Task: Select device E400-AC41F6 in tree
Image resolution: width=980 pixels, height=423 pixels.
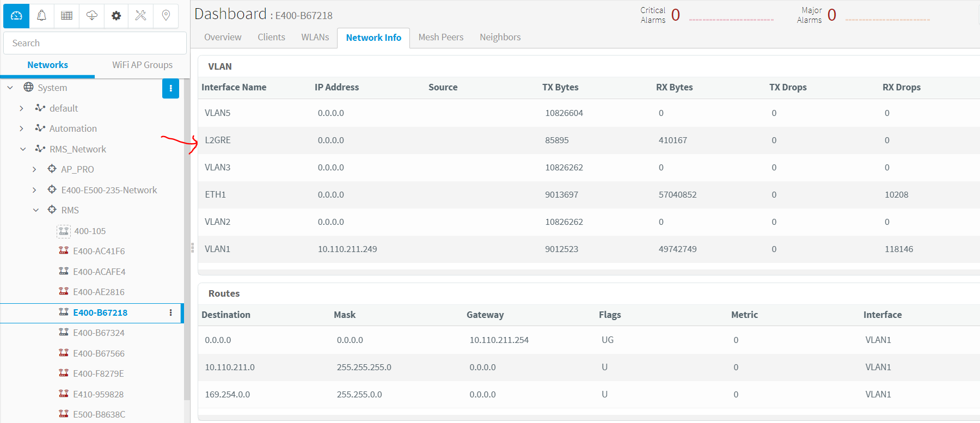Action: pos(99,251)
